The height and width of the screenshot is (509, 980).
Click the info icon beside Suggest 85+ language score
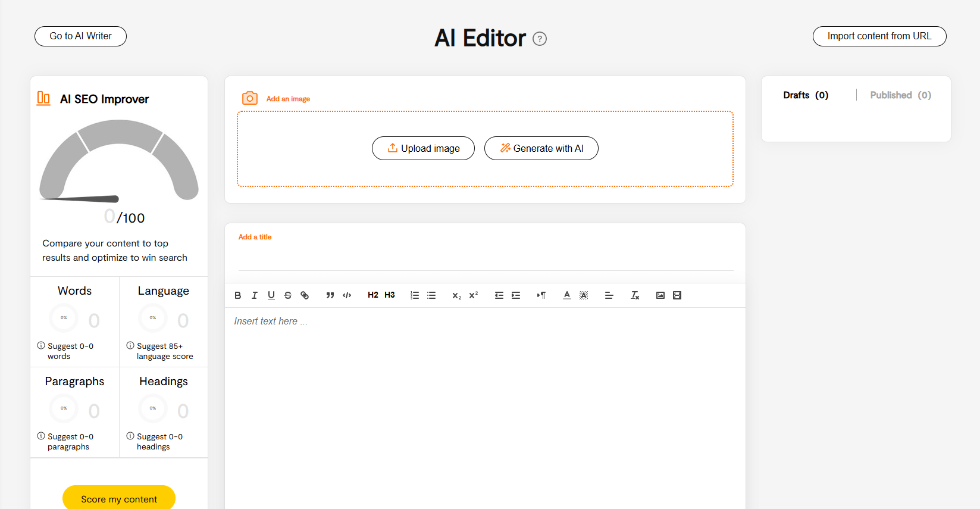[130, 345]
